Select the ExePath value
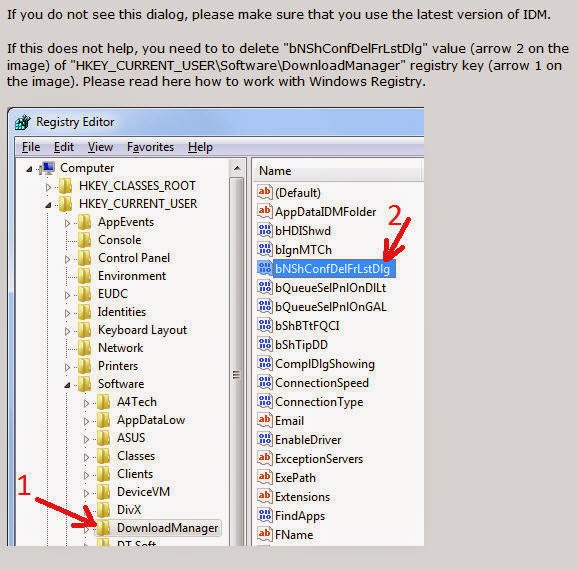The height and width of the screenshot is (569, 578). pos(295,478)
